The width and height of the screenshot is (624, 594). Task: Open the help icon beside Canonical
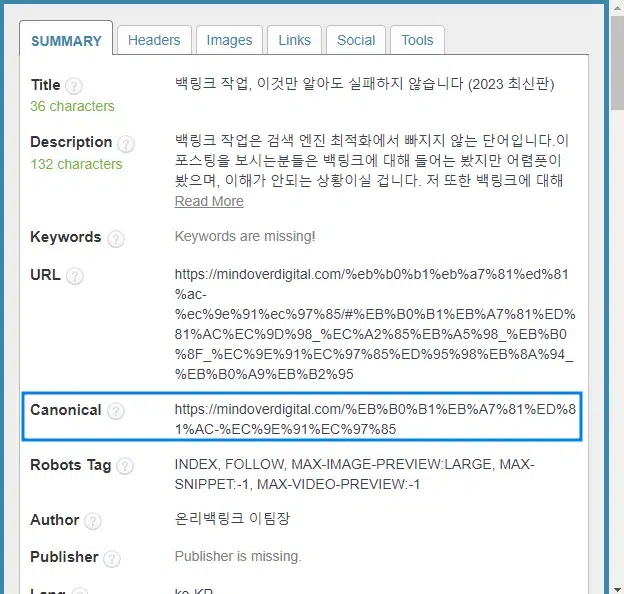coord(116,411)
